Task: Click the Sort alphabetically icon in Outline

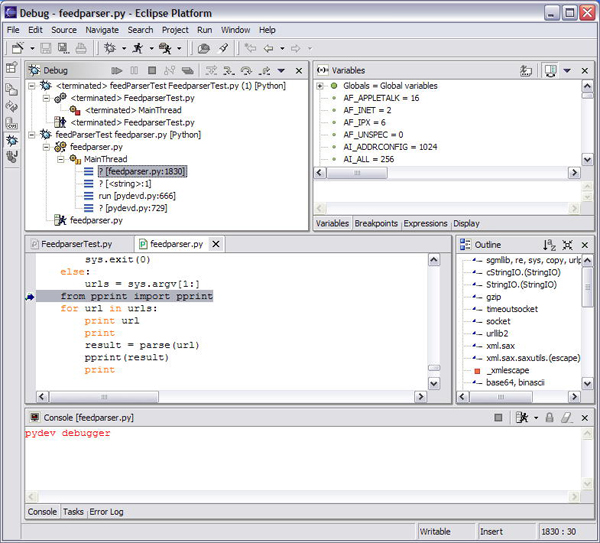Action: (549, 245)
